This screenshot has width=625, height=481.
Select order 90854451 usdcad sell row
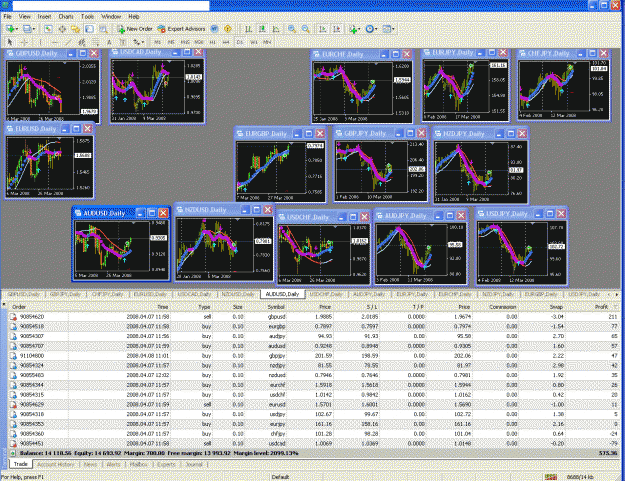(x=314, y=443)
